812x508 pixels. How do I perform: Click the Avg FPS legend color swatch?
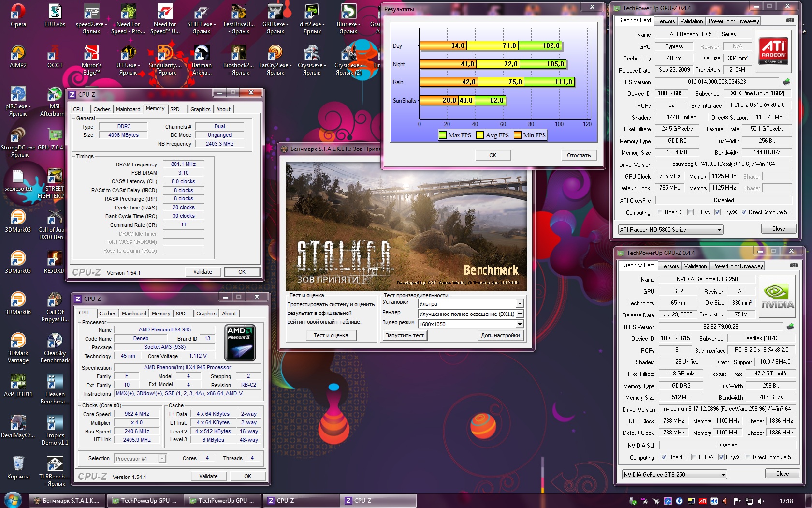click(x=480, y=135)
